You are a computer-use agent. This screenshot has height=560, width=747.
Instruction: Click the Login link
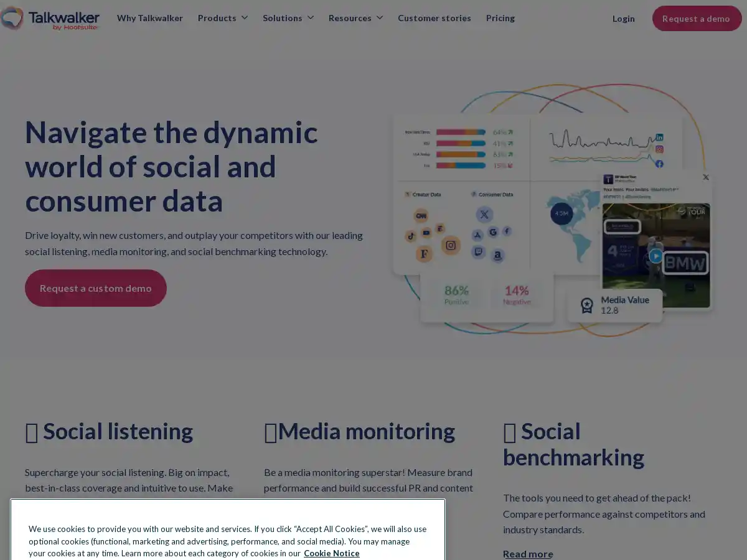[623, 19]
